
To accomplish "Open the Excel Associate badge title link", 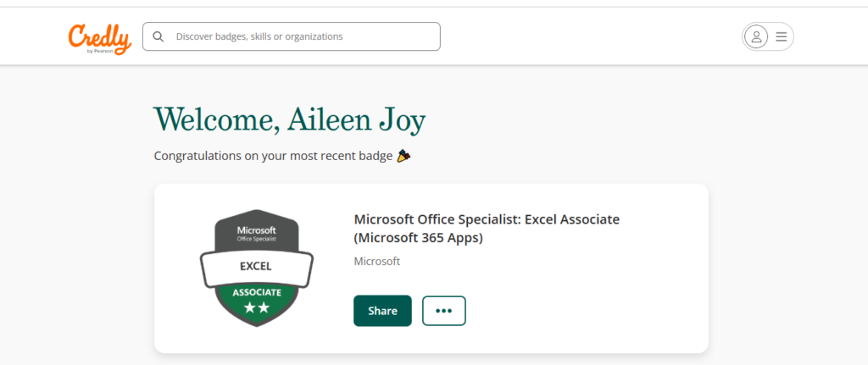I will pyautogui.click(x=487, y=229).
